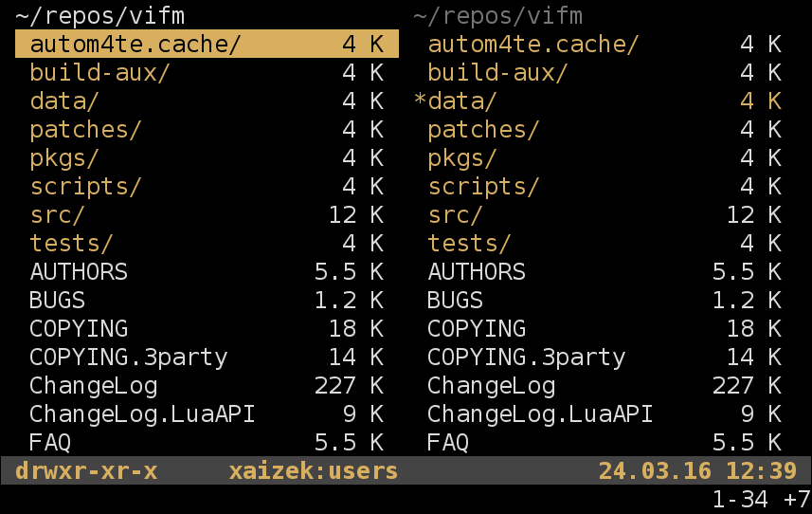
Task: Select scripts/ in right pane
Action: click(x=604, y=186)
